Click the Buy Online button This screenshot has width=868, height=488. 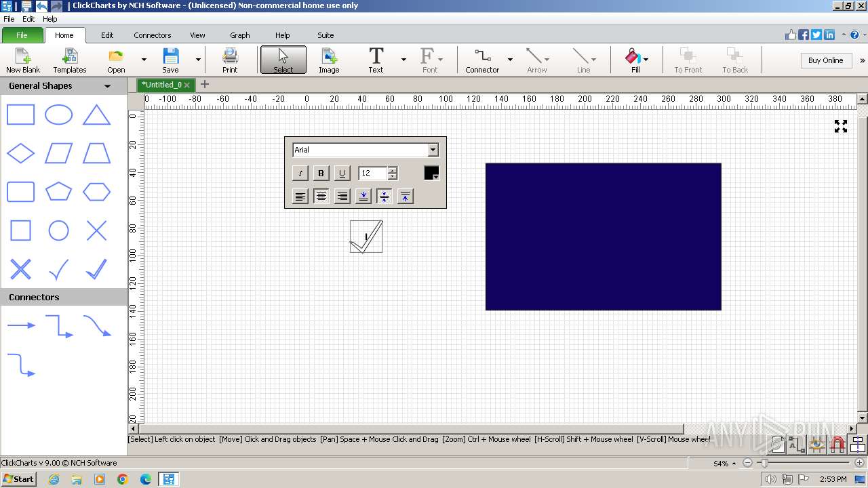825,60
